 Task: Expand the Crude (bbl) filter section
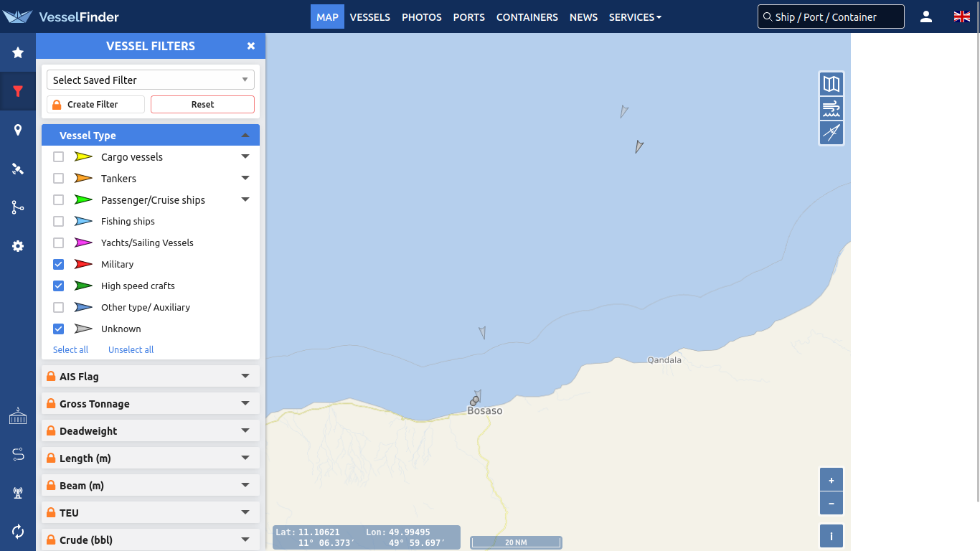coord(151,540)
